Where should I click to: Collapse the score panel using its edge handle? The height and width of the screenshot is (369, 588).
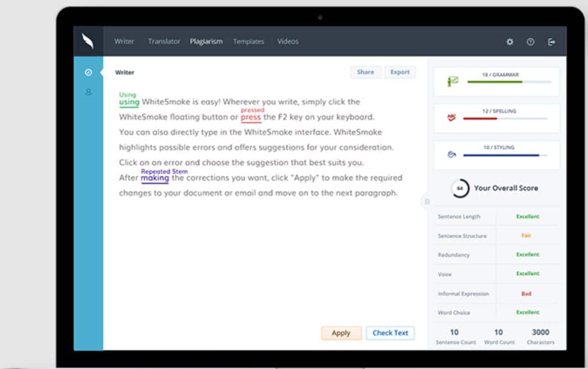point(427,202)
